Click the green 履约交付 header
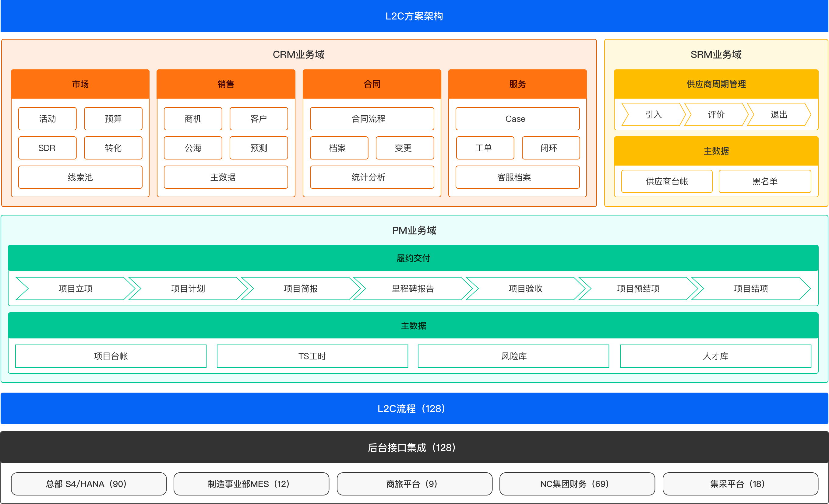The image size is (829, 504). [413, 258]
